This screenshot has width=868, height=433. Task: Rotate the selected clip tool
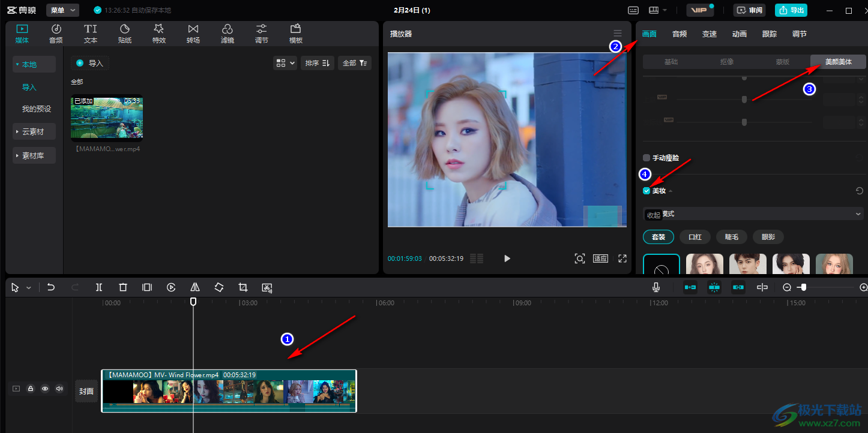219,287
